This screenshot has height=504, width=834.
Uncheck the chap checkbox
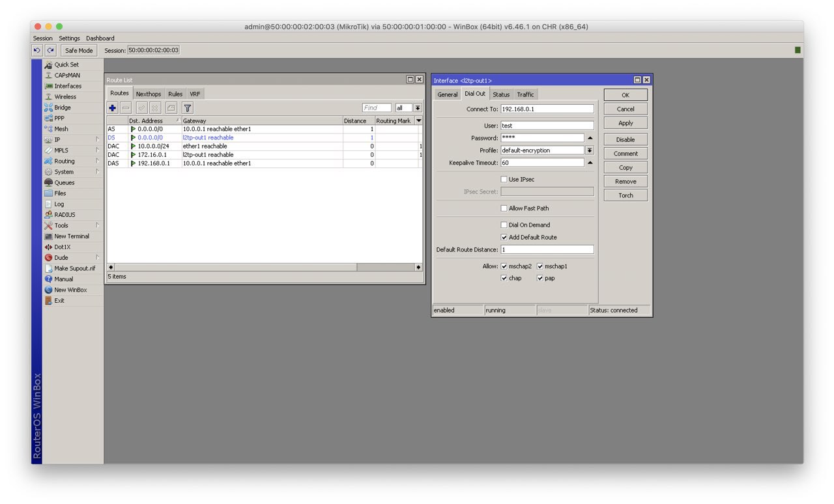pos(504,278)
